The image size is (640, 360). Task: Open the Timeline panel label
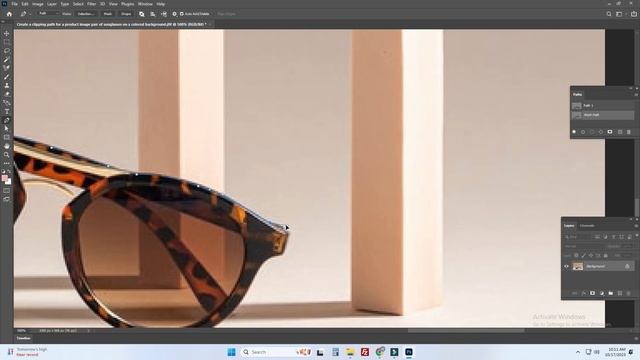coord(23,338)
